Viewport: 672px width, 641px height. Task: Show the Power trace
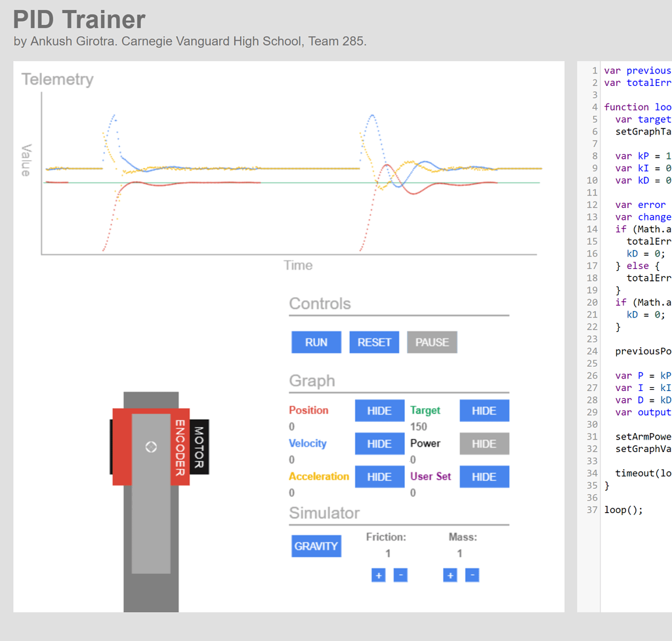(x=484, y=444)
